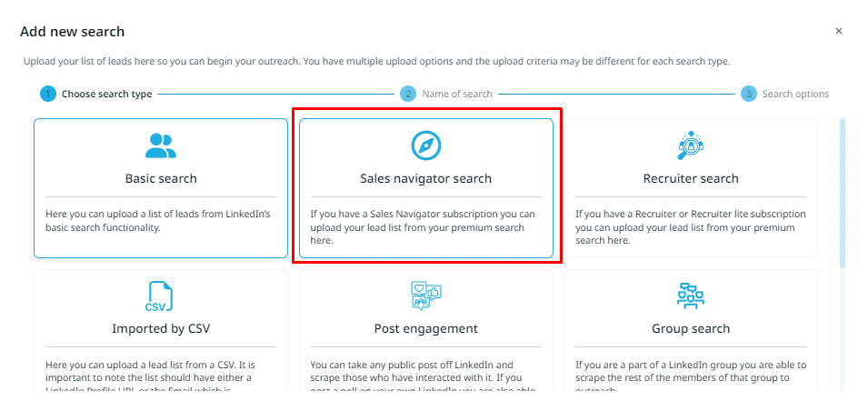Choose the Sales navigator search title
The image size is (868, 411).
coord(425,178)
